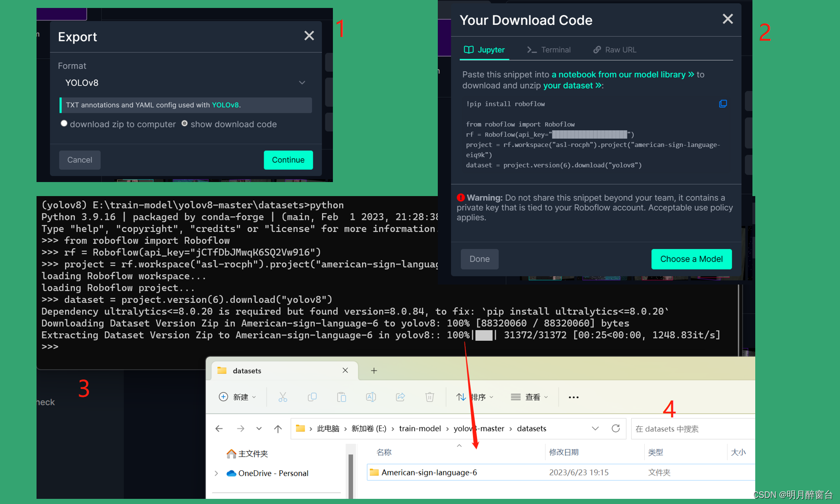This screenshot has width=840, height=504.
Task: Click train-model in the breadcrumb
Action: (420, 428)
